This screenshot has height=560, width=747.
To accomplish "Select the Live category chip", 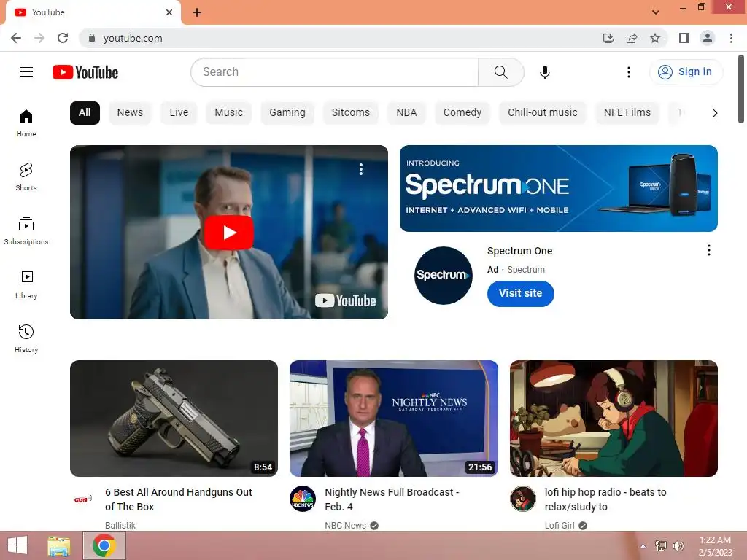I will pyautogui.click(x=179, y=113).
